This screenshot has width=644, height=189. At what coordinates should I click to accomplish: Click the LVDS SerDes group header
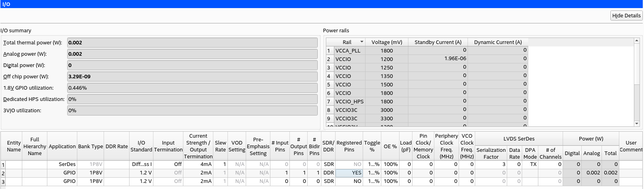tap(519, 139)
